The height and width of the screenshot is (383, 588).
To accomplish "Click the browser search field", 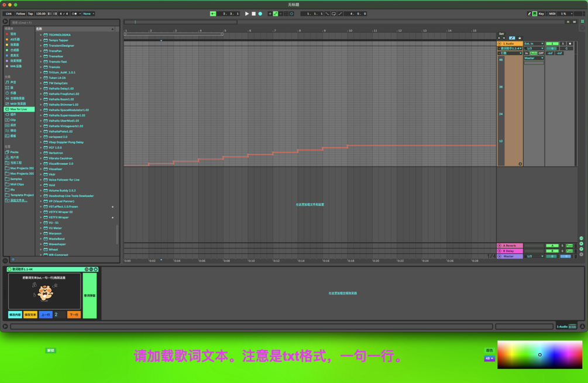I will pos(64,22).
